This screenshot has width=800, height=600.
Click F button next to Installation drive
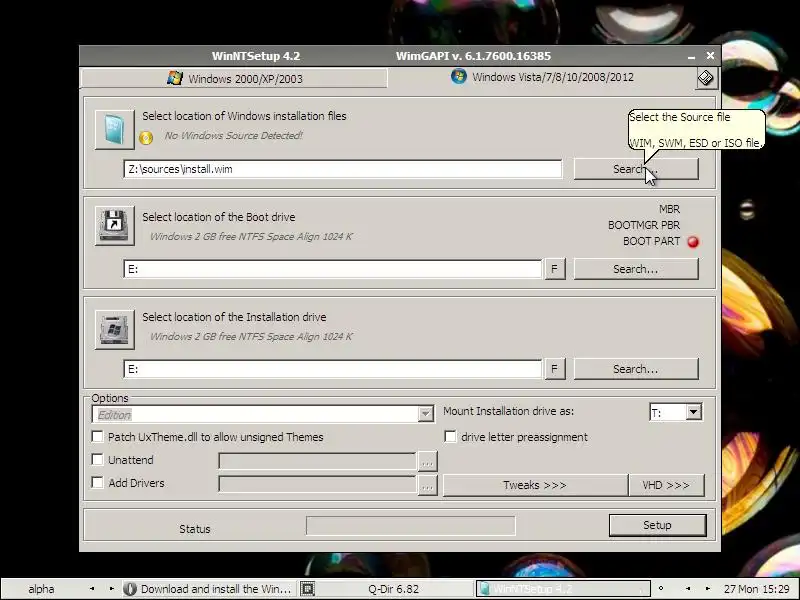(x=555, y=369)
